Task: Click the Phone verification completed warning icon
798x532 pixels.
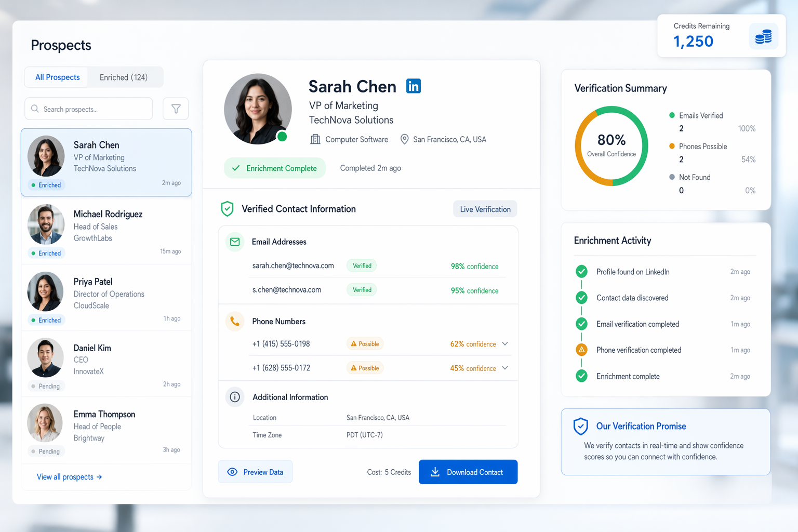Action: pos(582,350)
